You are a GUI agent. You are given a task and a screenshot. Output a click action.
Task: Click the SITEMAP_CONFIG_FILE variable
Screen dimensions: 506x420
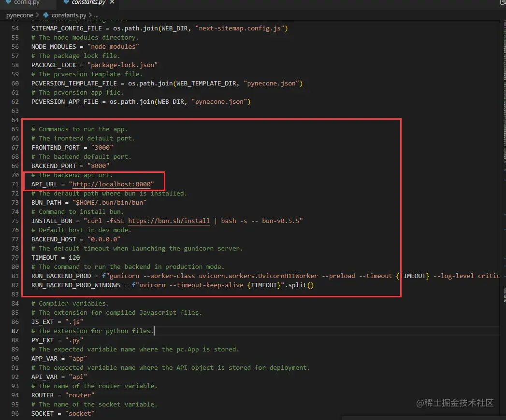point(67,28)
